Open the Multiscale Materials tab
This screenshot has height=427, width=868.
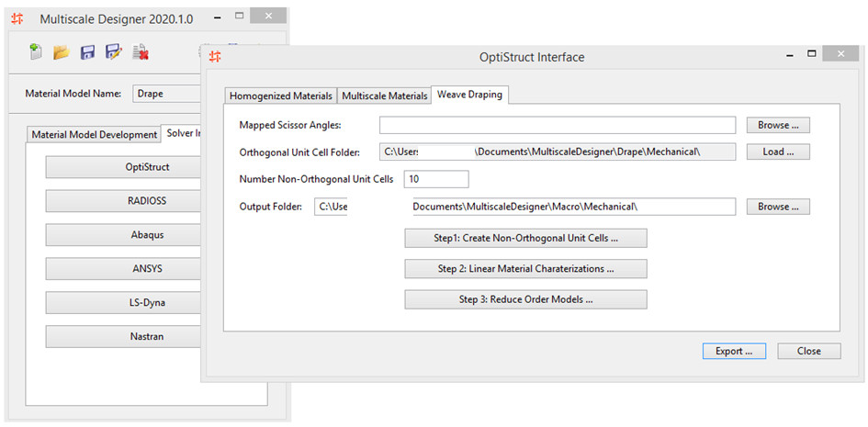coord(385,96)
